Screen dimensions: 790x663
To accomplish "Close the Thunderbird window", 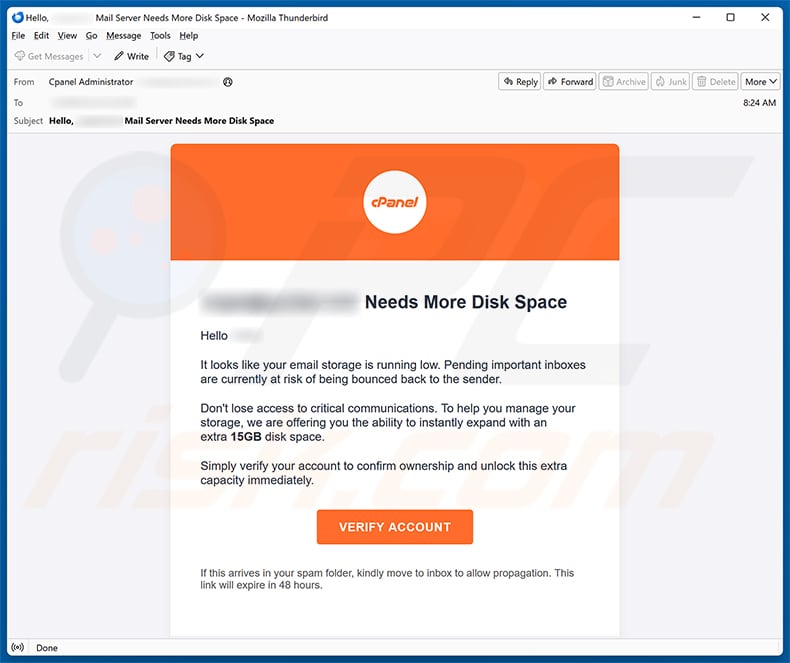I will coord(765,18).
